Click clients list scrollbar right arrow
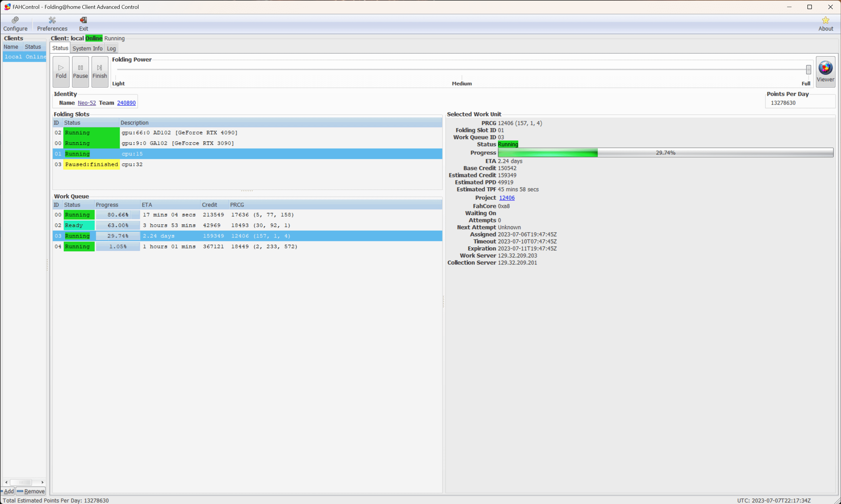The height and width of the screenshot is (504, 841). click(42, 482)
